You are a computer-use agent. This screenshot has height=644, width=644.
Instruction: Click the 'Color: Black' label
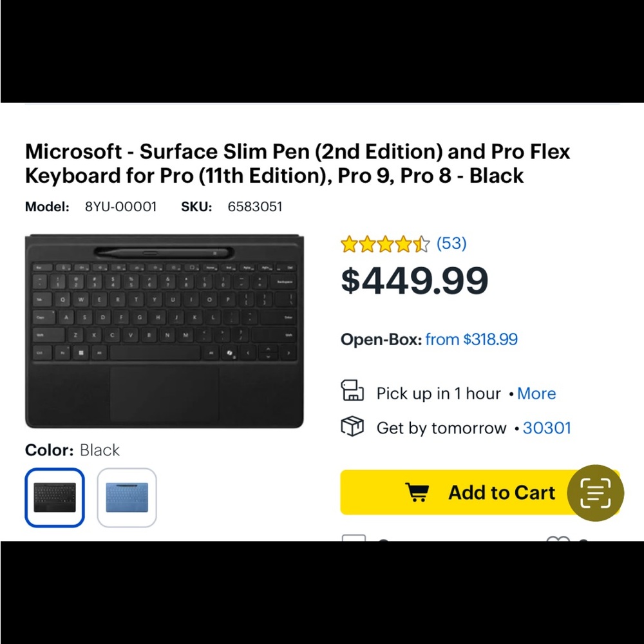point(71,450)
